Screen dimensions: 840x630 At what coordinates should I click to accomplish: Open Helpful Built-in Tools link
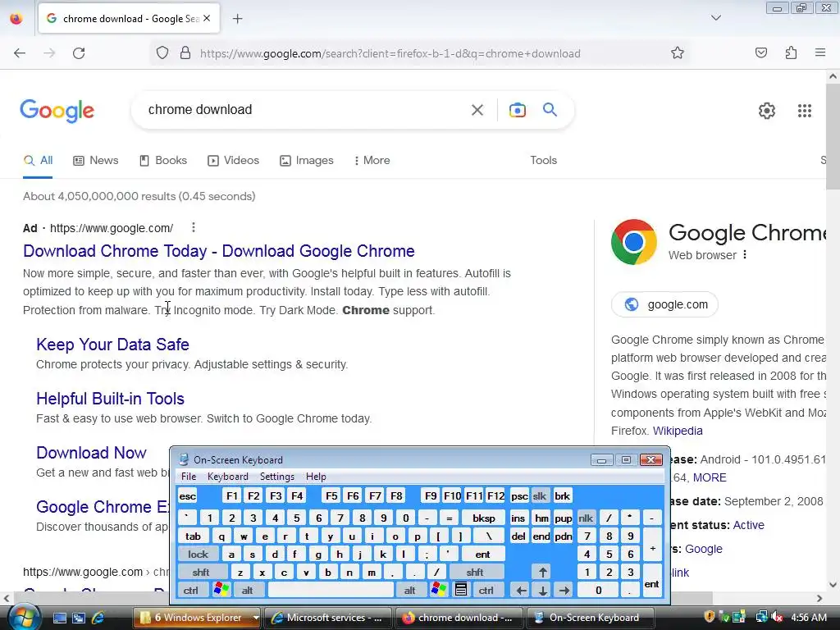pyautogui.click(x=111, y=398)
